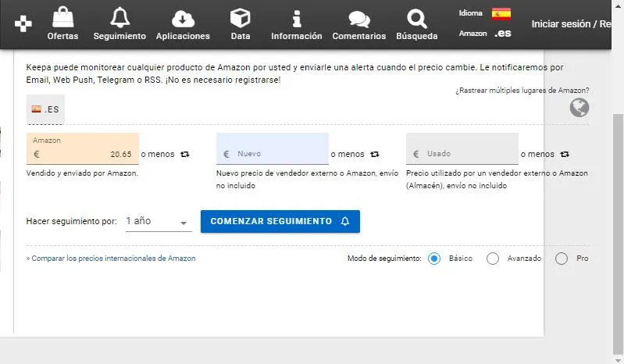Open Data box icon

click(241, 18)
